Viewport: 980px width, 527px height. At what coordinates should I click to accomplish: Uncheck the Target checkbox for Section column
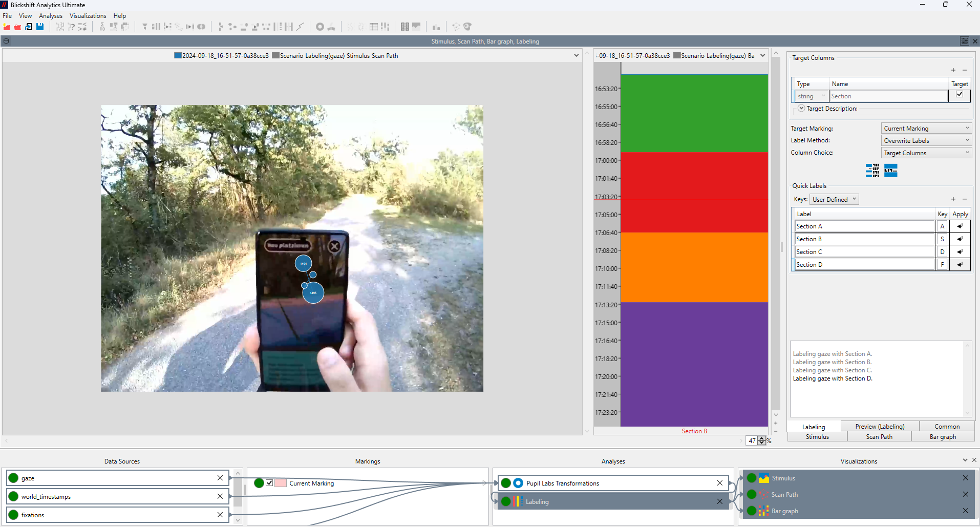click(960, 94)
